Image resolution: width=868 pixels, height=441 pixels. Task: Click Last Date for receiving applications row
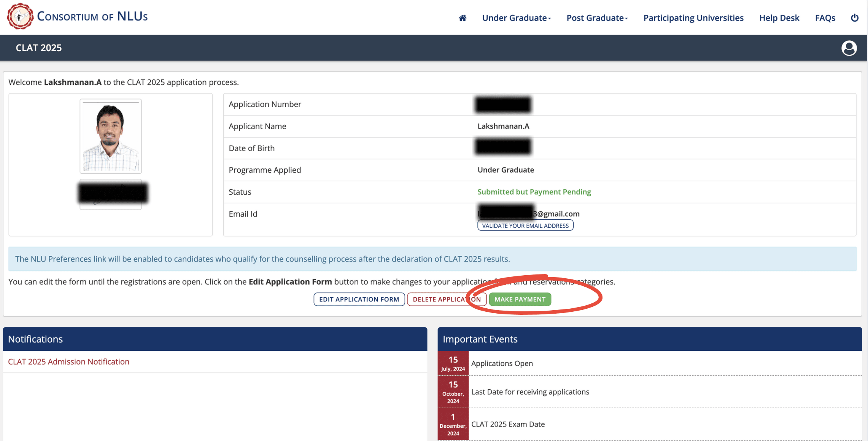point(650,392)
